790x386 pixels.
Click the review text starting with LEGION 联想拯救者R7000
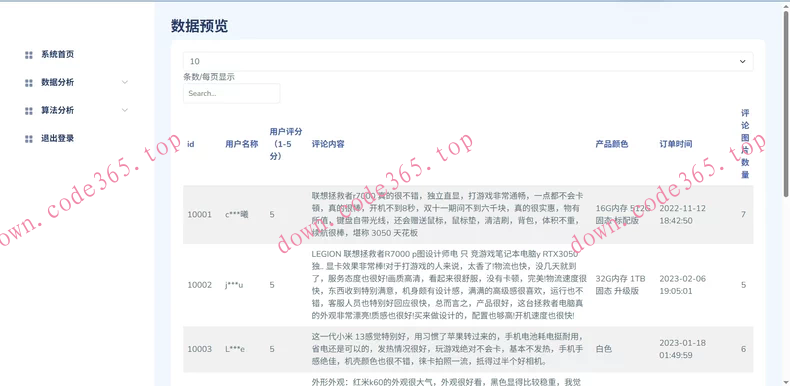pos(449,285)
